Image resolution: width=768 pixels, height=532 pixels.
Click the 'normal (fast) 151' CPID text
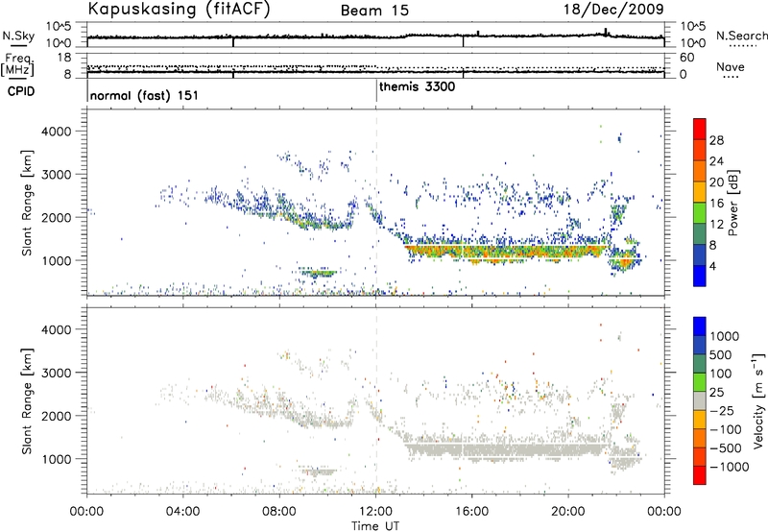click(145, 95)
